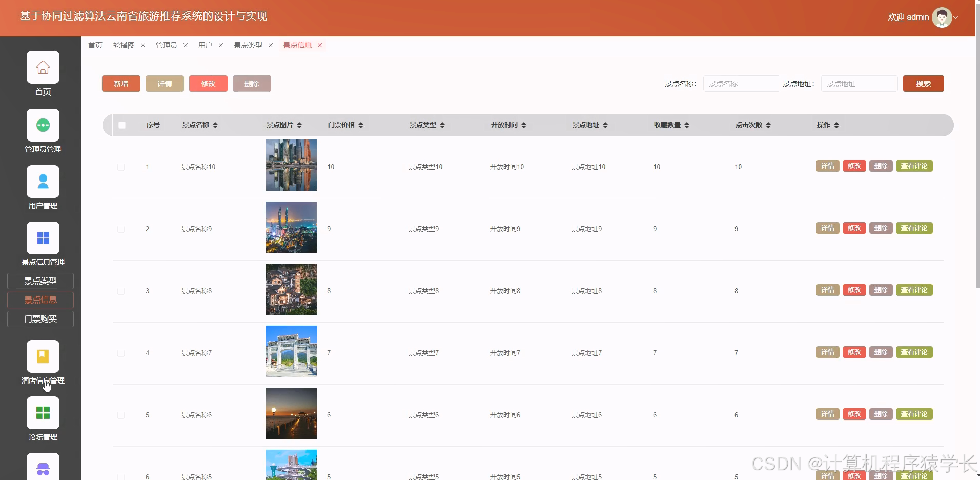Open the 用户管理 sidebar icon
Viewport: 980px width, 480px height.
[x=43, y=182]
